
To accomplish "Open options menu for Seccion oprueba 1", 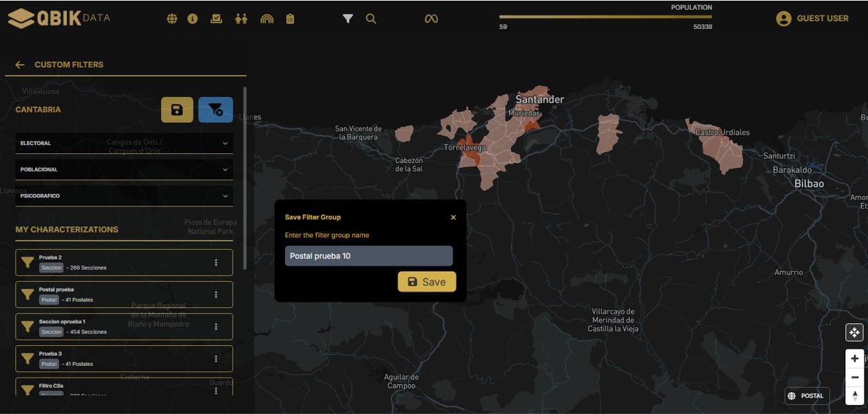I will pos(216,327).
